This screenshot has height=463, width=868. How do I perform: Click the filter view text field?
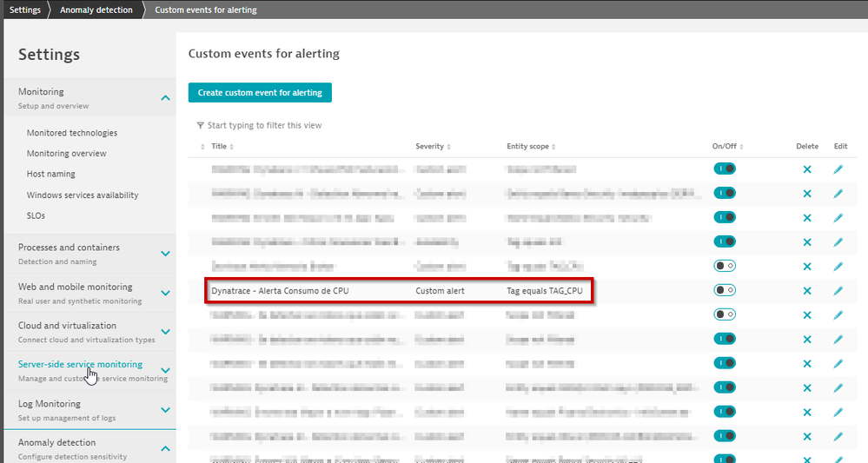pos(265,125)
